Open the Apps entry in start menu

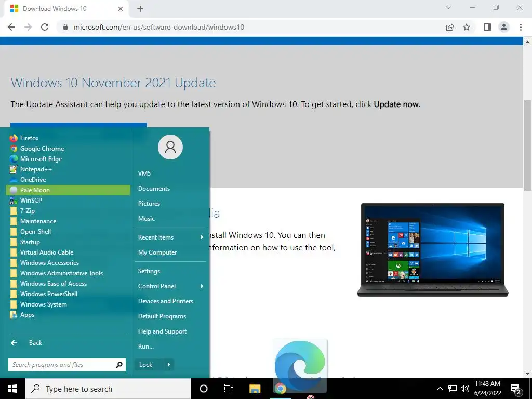68,315
